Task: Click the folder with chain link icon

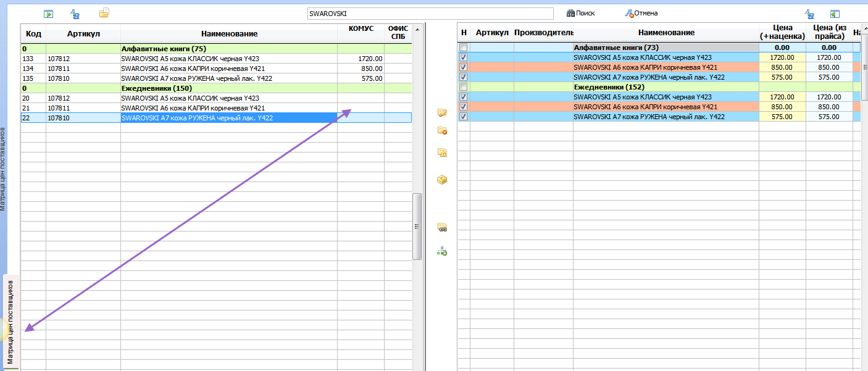Action: point(442,227)
